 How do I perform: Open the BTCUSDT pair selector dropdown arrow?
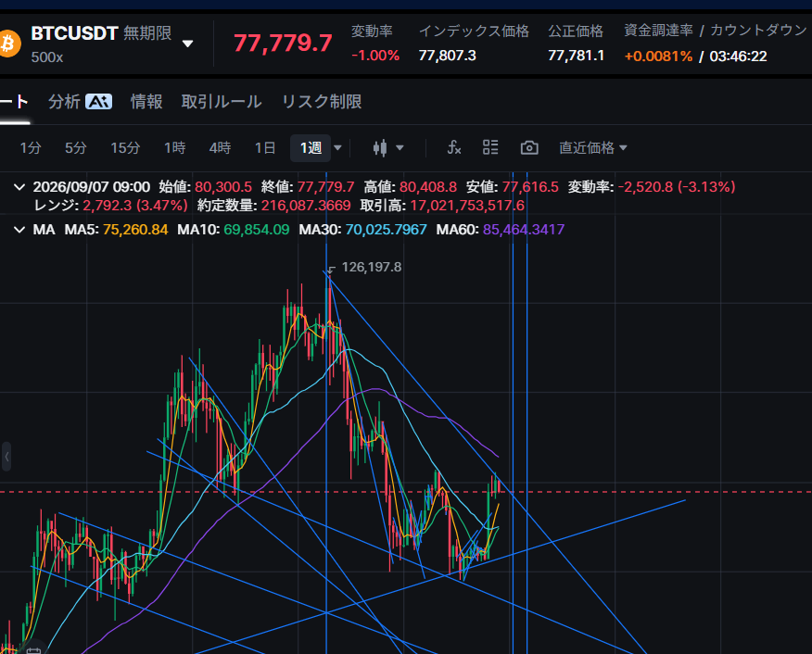188,44
